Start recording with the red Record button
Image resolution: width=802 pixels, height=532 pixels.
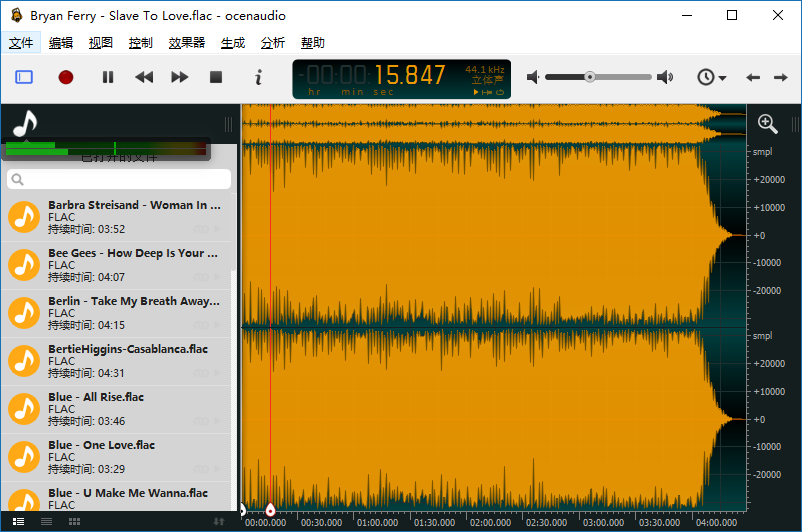point(66,77)
